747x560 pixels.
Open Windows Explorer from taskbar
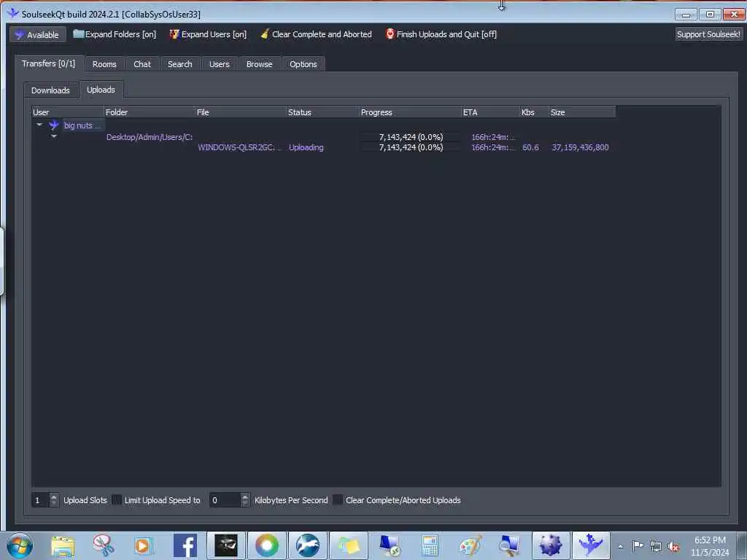tap(63, 545)
